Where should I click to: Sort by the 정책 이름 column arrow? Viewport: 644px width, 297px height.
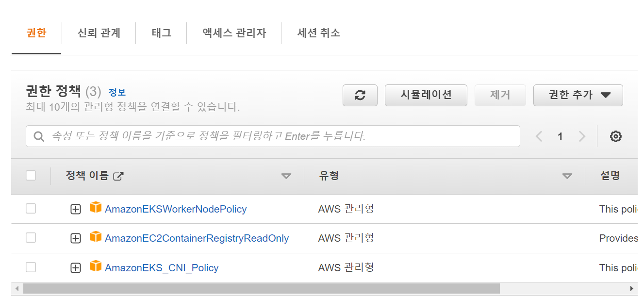[286, 176]
